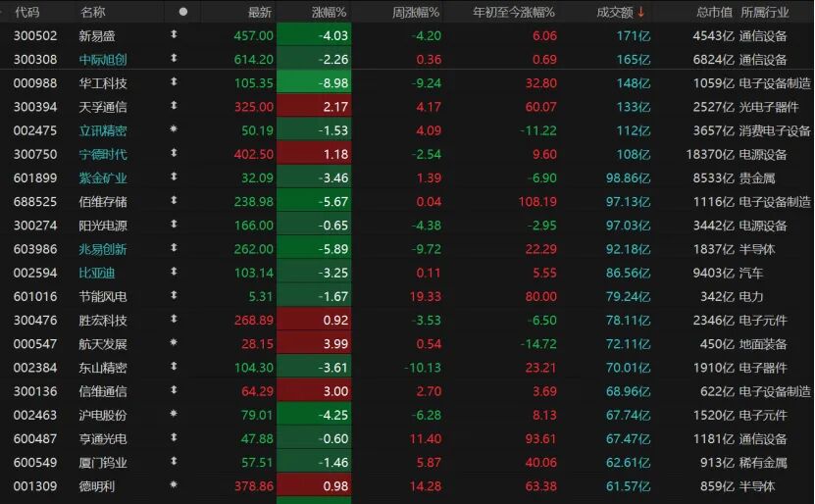Screen dimensions: 815x504
Task: Click the latest price 5.31
Action: (260, 297)
